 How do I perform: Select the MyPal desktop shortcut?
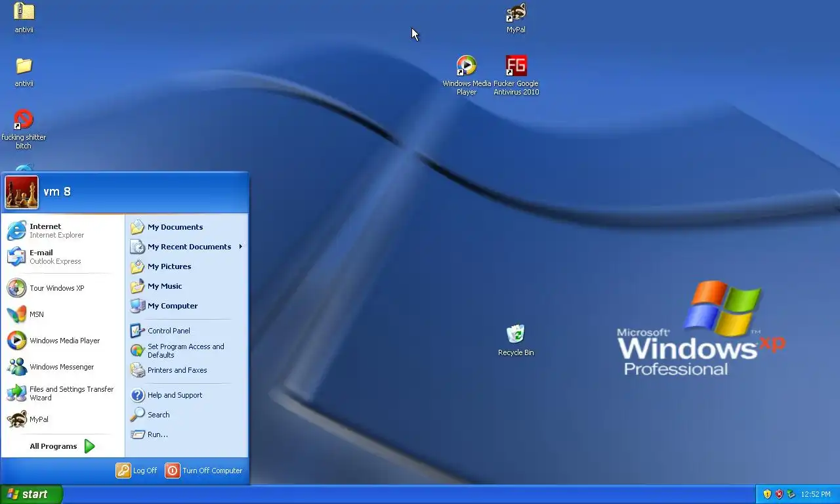coord(516,18)
